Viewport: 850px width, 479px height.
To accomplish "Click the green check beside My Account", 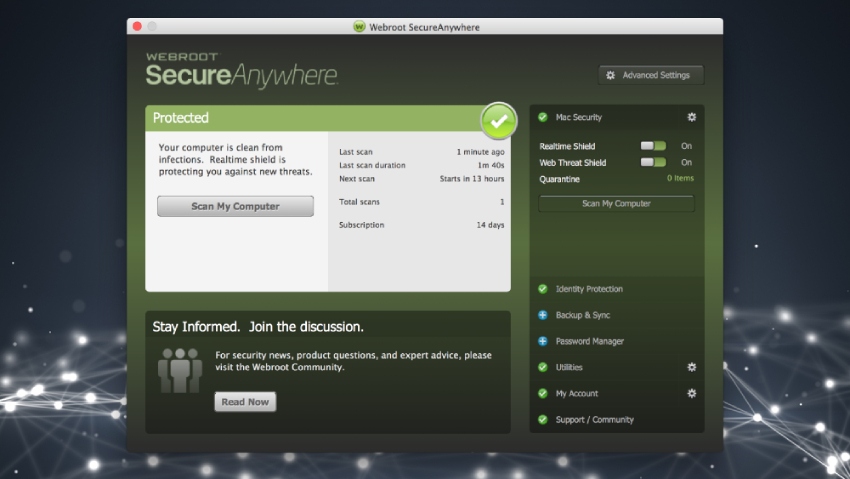I will (543, 393).
